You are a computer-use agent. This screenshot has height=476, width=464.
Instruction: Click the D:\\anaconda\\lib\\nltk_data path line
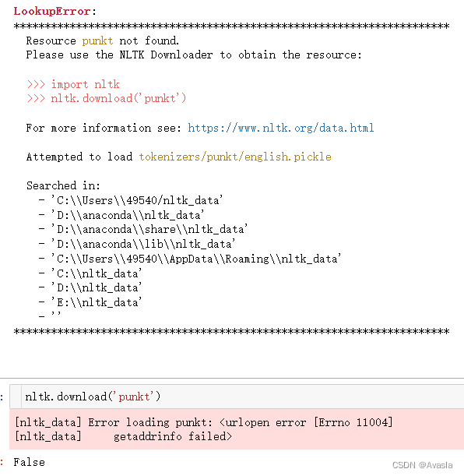click(142, 244)
